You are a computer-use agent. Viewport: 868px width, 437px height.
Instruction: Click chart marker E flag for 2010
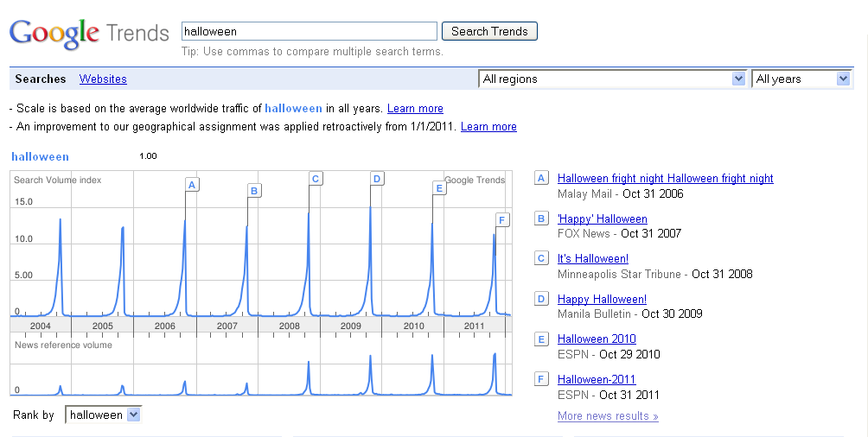[439, 188]
